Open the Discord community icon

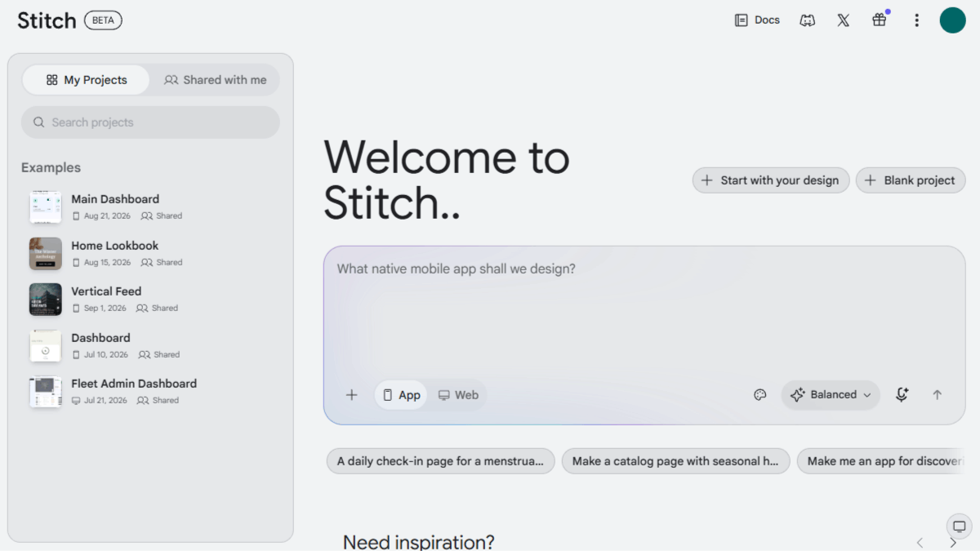point(807,20)
